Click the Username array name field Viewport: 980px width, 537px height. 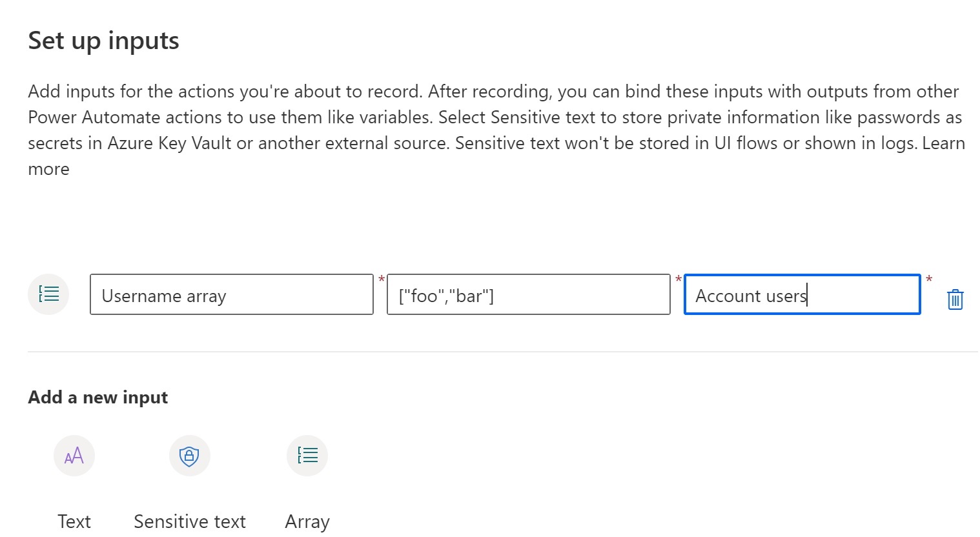(x=231, y=295)
